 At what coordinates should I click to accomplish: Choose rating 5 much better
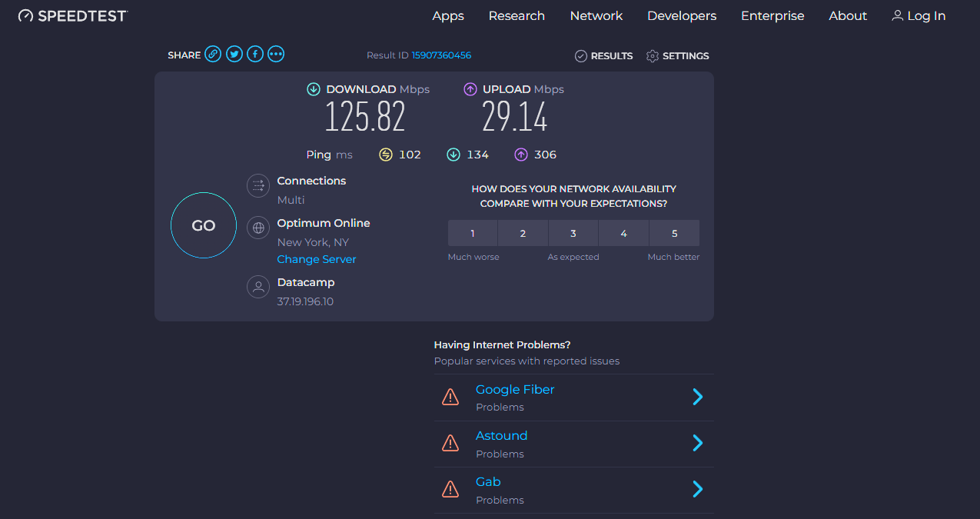point(674,233)
